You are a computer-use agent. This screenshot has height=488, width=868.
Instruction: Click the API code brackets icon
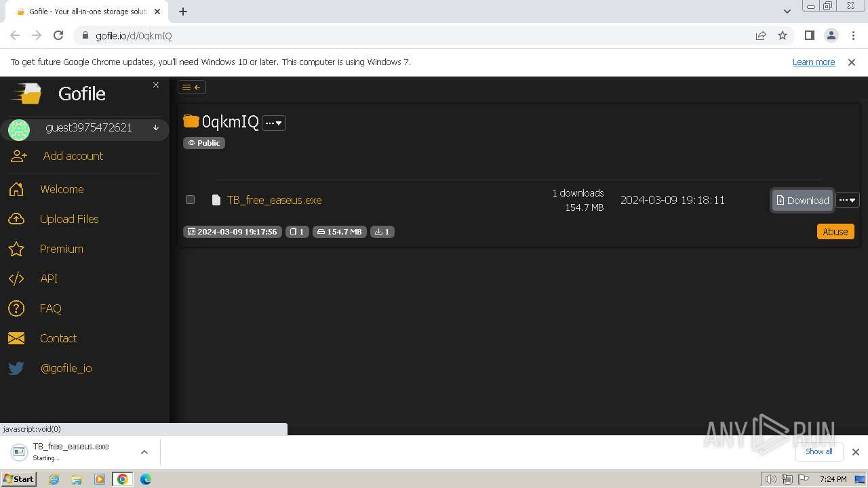click(16, 279)
